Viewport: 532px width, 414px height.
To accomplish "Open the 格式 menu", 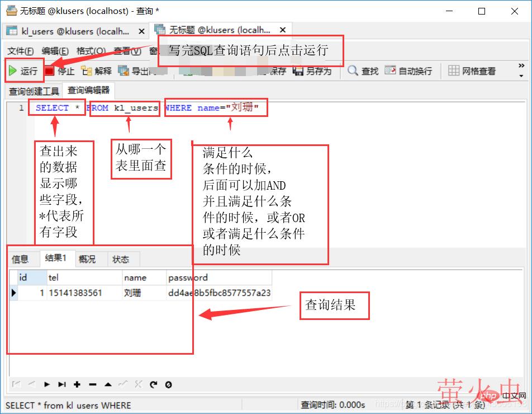I will (x=89, y=51).
